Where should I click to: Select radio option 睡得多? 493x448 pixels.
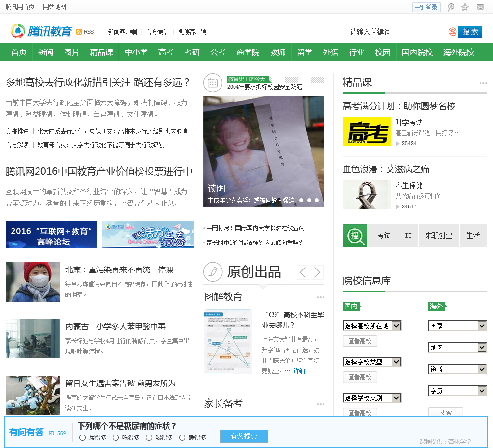pyautogui.click(x=182, y=437)
